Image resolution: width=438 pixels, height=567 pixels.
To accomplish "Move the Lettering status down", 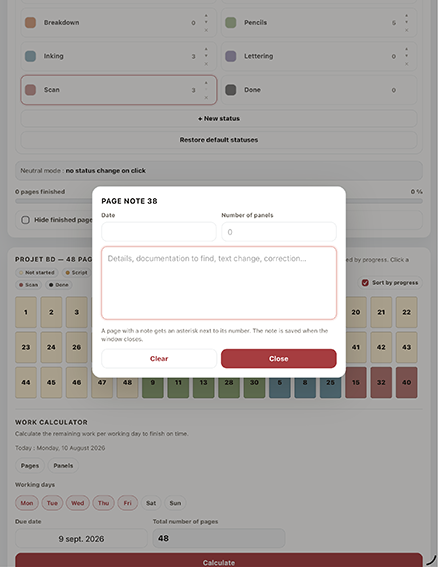I will [x=407, y=56].
